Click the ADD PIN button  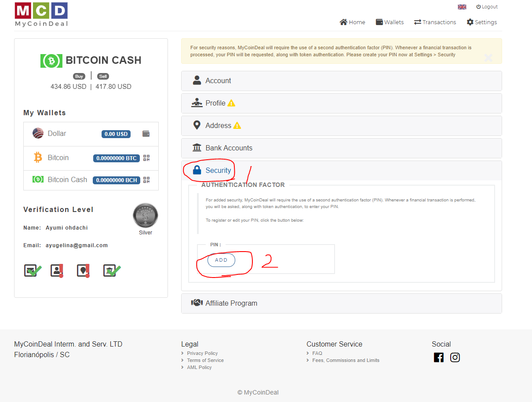click(221, 260)
